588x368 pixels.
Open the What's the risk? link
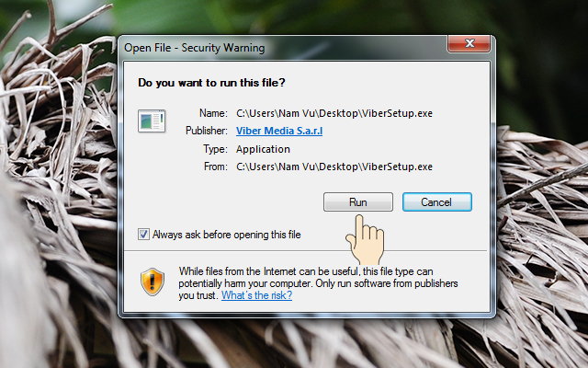(256, 295)
